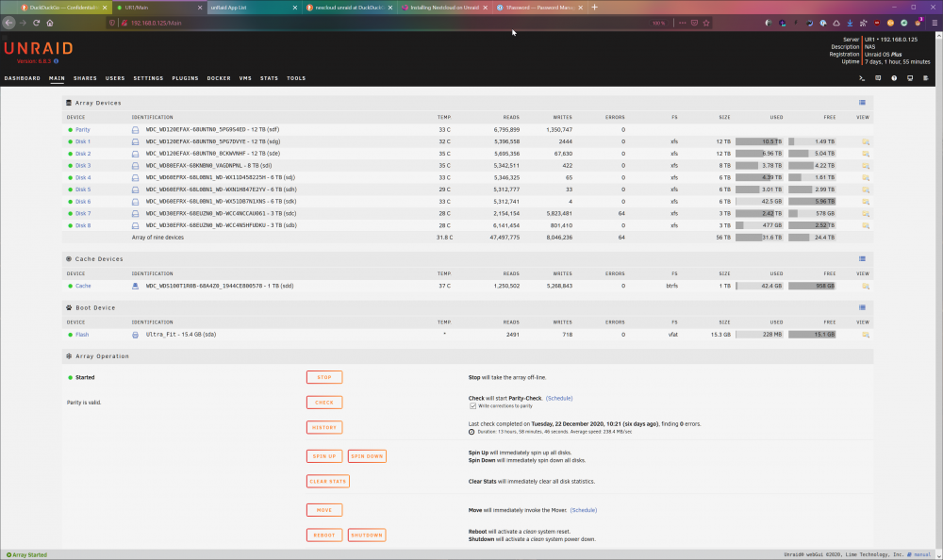Click the SPIN UP button
The width and height of the screenshot is (943, 560).
coord(324,456)
